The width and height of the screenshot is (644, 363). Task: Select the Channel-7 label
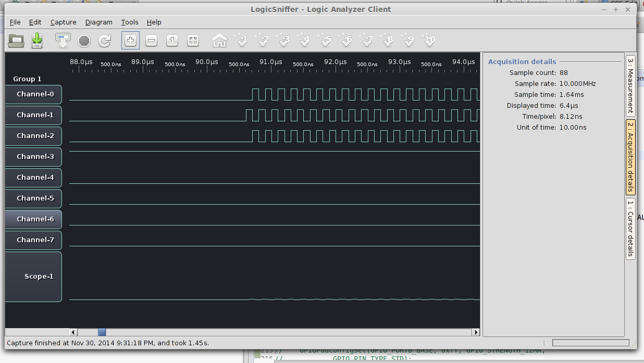tap(33, 240)
